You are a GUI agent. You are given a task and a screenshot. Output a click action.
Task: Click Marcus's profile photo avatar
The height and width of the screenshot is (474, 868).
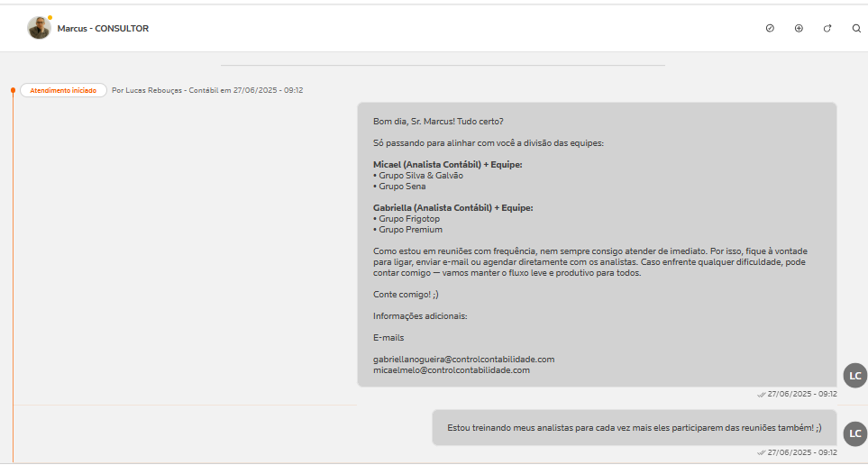[39, 29]
